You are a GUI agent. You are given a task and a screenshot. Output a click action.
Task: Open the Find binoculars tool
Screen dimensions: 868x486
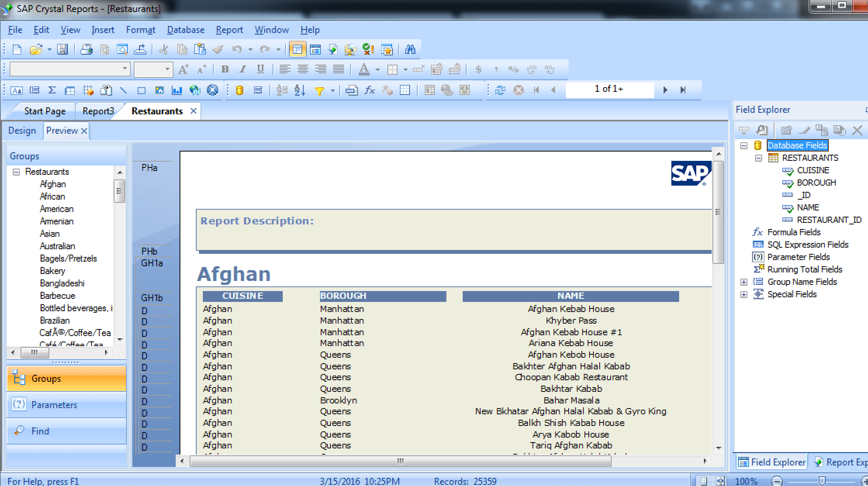pyautogui.click(x=410, y=49)
